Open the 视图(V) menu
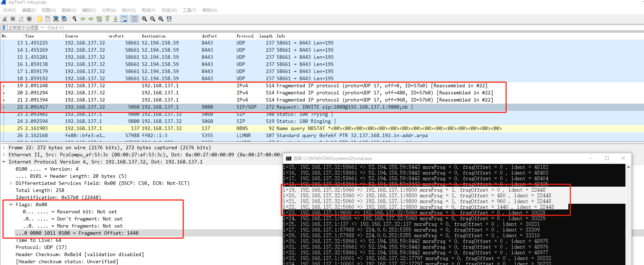The image size is (644, 265). click(49, 10)
